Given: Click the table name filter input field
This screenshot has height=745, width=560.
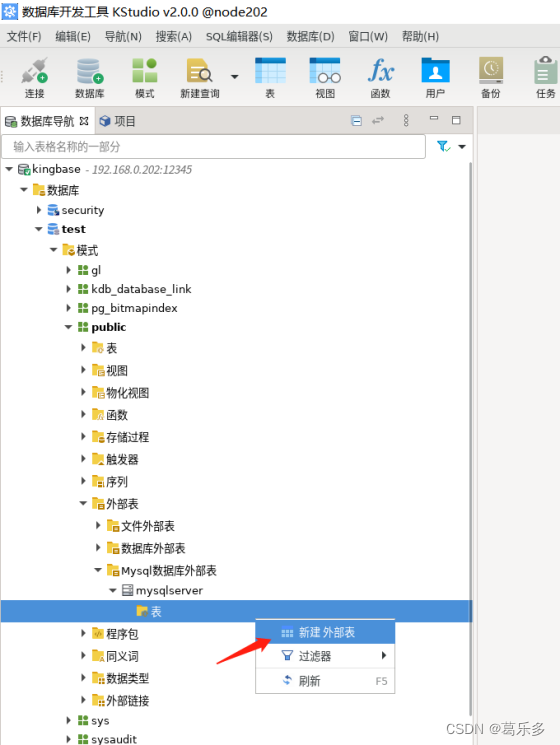Looking at the screenshot, I should pyautogui.click(x=213, y=147).
